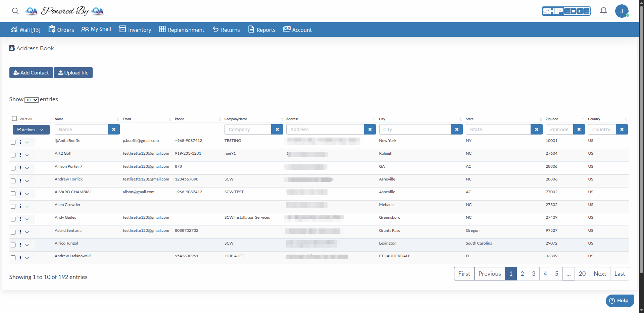The image size is (644, 313).
Task: Open the Inventory menu
Action: [135, 30]
